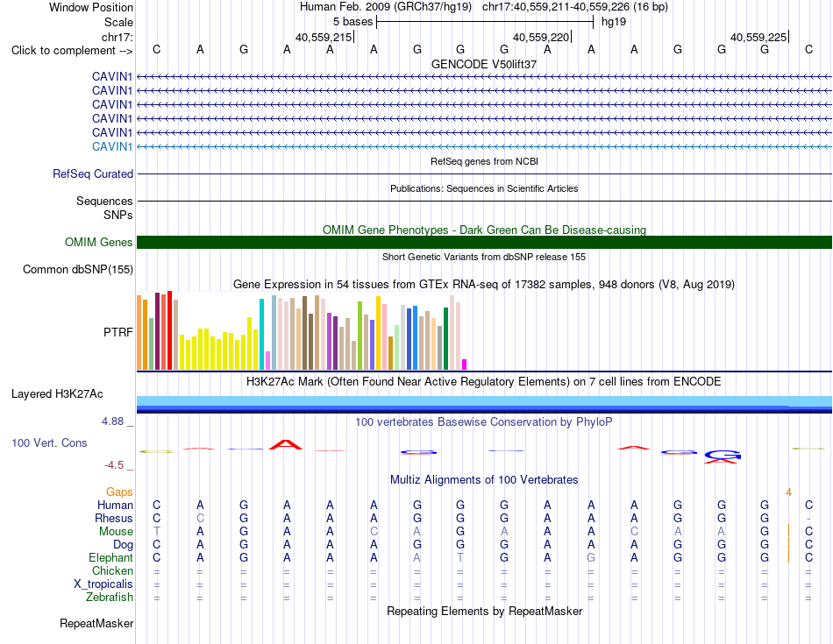The width and height of the screenshot is (833, 644).
Task: Click the tall red A PhyloP logo
Action: pos(286,445)
